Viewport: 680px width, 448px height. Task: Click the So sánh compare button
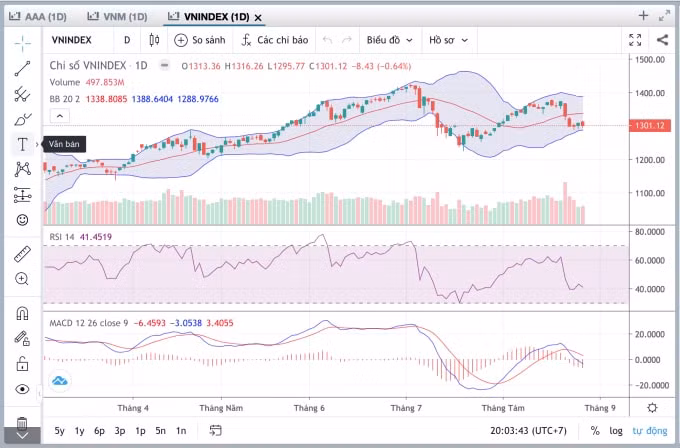pos(200,40)
